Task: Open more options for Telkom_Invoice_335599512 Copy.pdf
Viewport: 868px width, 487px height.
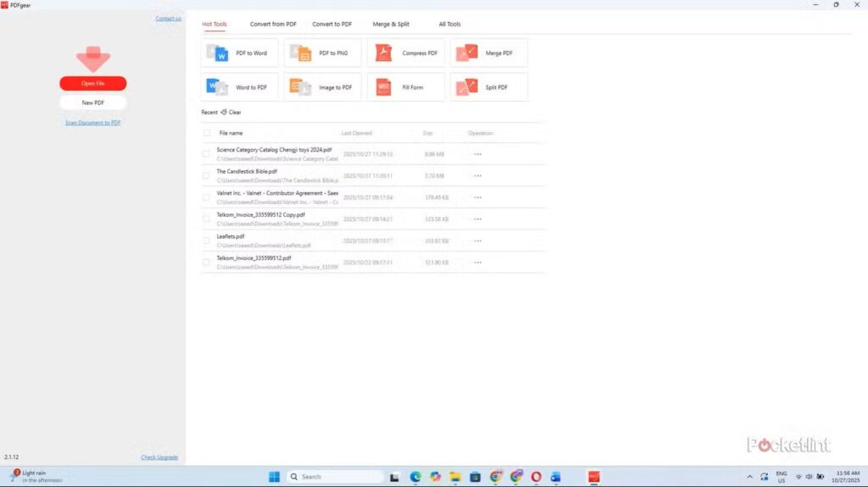Action: 477,219
